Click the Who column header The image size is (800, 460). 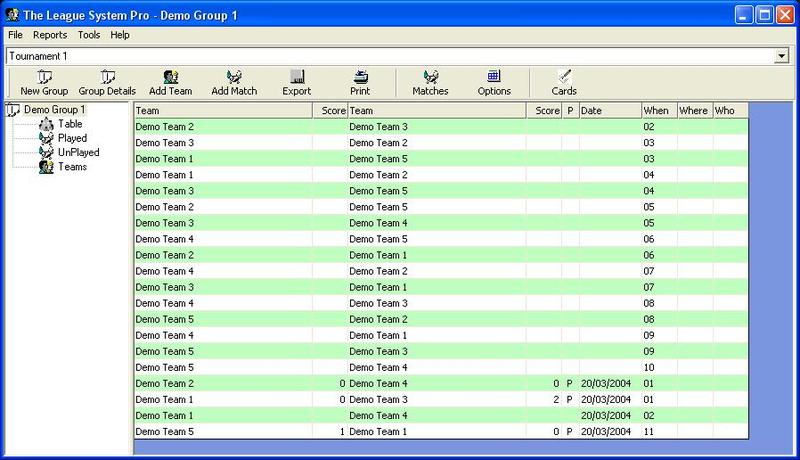click(x=731, y=111)
